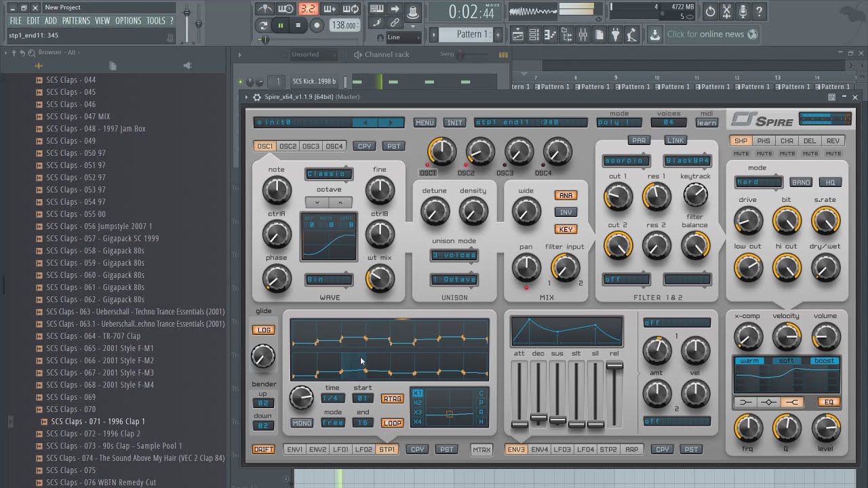868x488 pixels.
Task: Click the midi learn button
Action: (707, 123)
